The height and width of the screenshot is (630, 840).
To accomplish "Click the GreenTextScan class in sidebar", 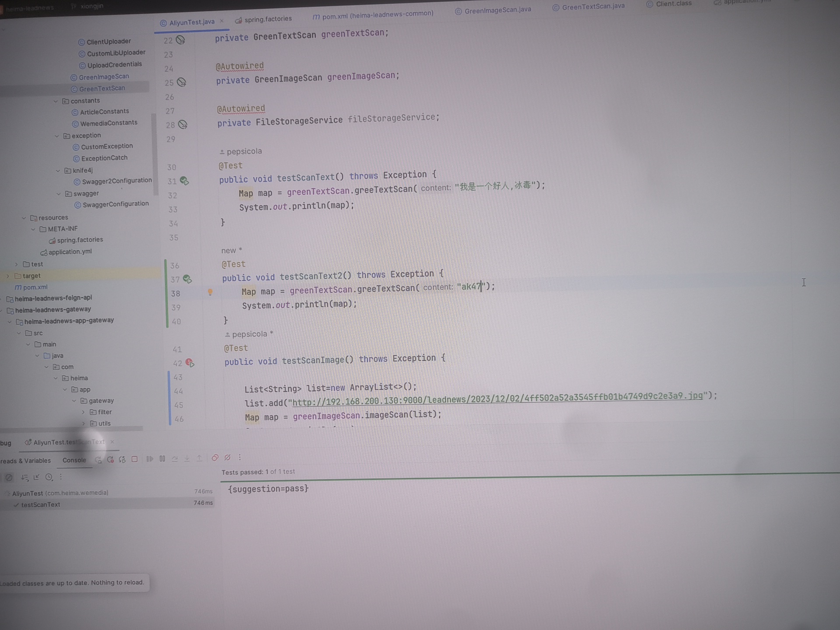I will tap(101, 88).
